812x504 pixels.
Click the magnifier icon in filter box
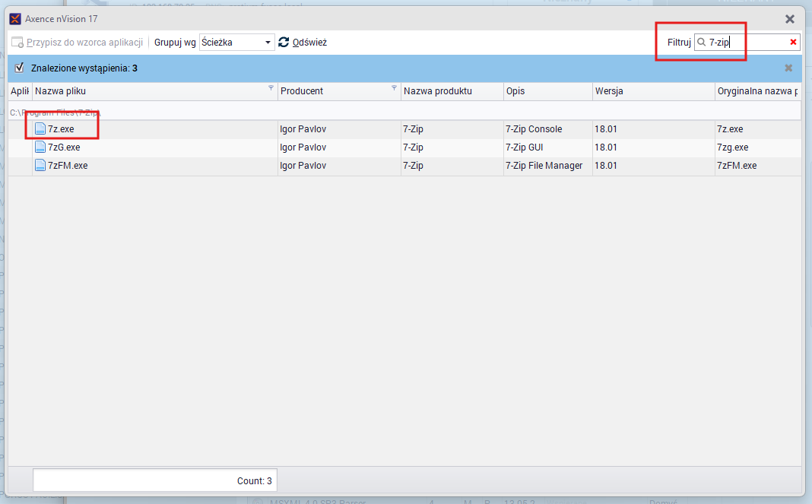point(702,43)
